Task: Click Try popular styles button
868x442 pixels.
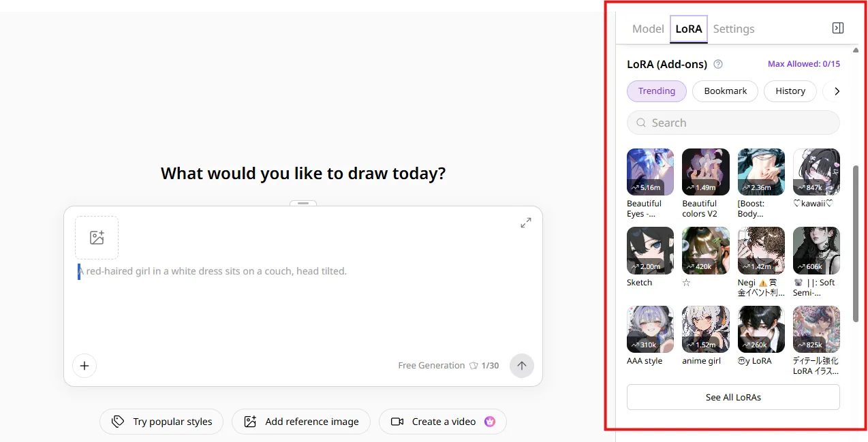Action: [x=161, y=422]
